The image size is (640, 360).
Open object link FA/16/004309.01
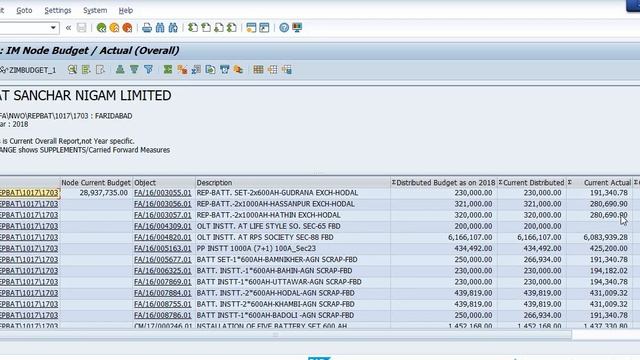[x=162, y=226]
